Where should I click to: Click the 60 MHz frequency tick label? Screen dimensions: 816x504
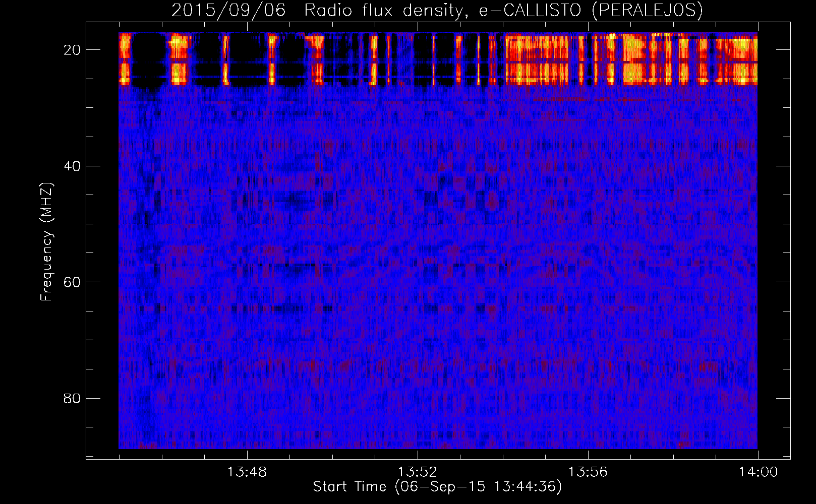pos(73,282)
